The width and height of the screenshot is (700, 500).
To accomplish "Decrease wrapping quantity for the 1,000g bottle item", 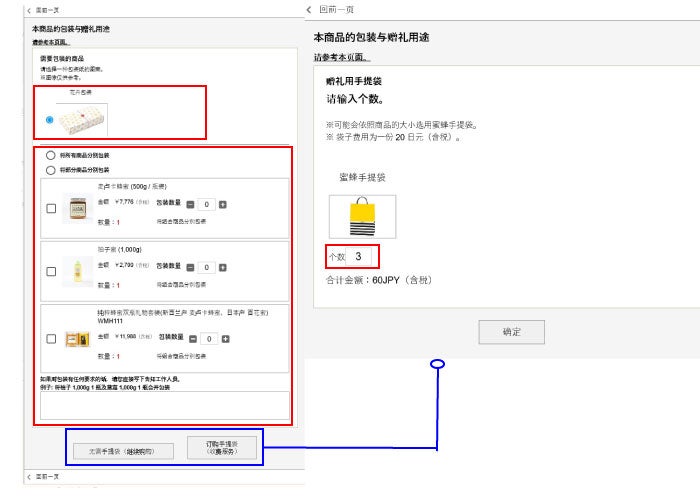I will coord(191,267).
